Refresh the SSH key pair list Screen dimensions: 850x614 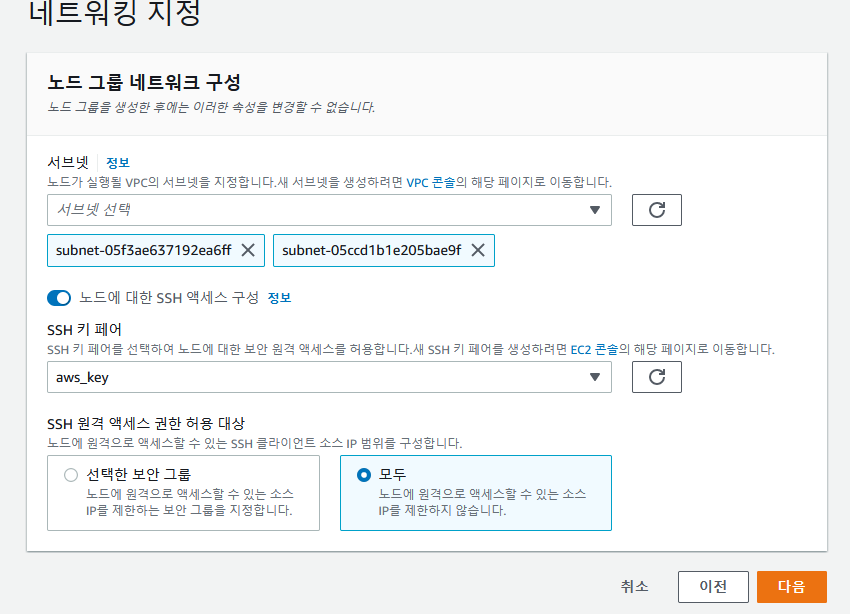[x=656, y=377]
